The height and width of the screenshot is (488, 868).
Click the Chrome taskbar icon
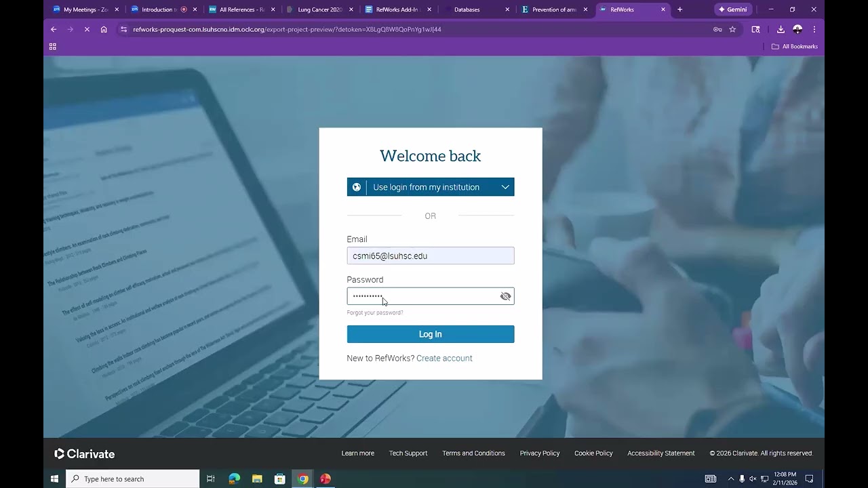(x=303, y=479)
